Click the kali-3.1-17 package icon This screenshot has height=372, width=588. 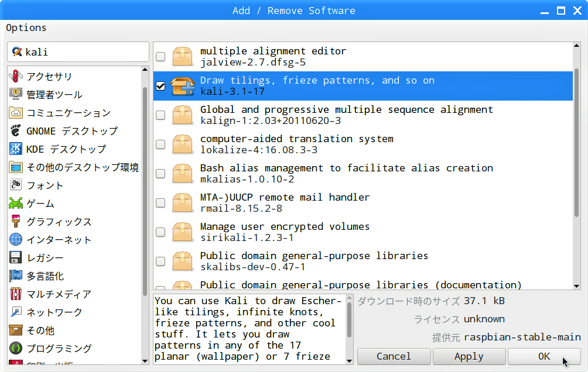tap(183, 86)
